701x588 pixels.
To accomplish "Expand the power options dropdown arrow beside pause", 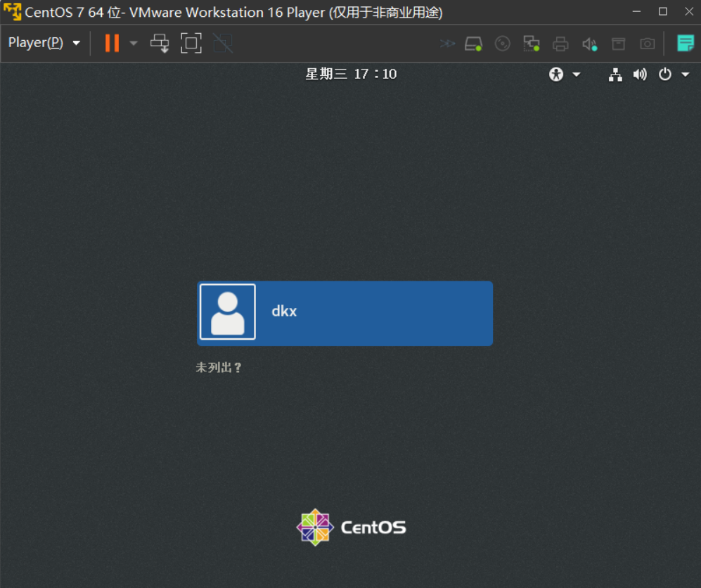I will click(x=133, y=44).
